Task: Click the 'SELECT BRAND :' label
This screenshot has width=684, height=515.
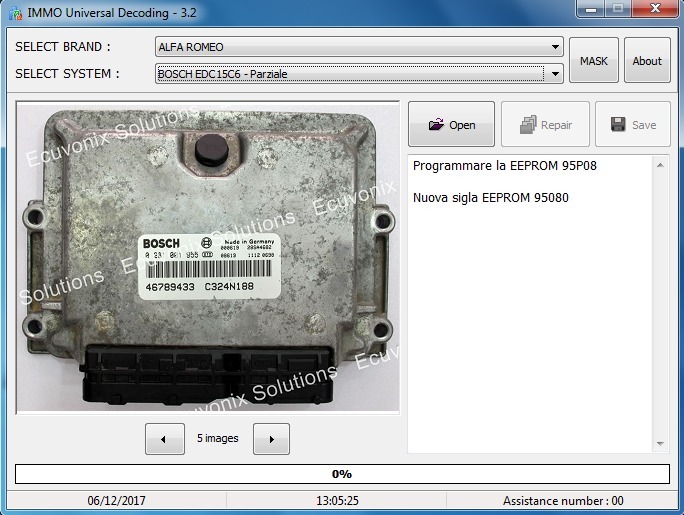Action: (63, 47)
